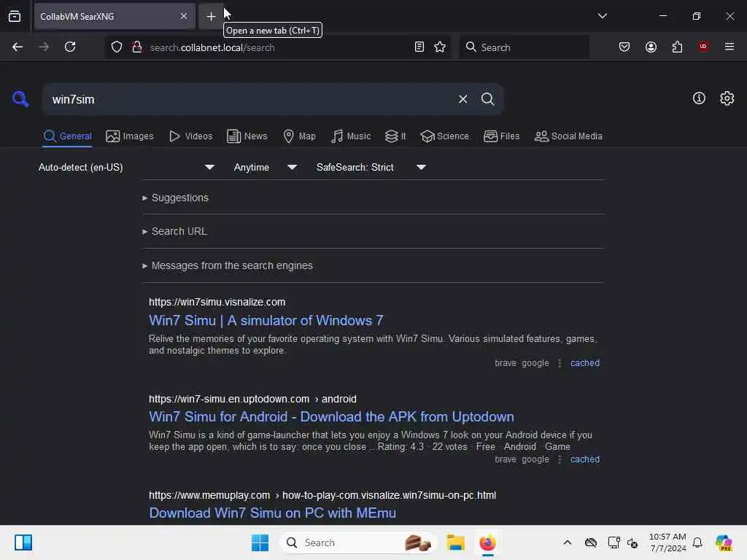This screenshot has height=560, width=747.
Task: Open the SearXNG about info icon
Action: (699, 98)
